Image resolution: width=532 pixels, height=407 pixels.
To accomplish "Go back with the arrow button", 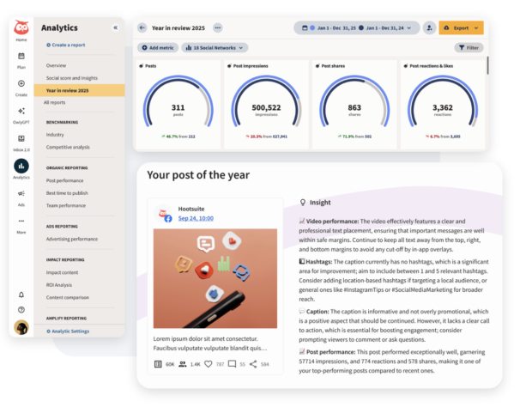I will [x=142, y=27].
